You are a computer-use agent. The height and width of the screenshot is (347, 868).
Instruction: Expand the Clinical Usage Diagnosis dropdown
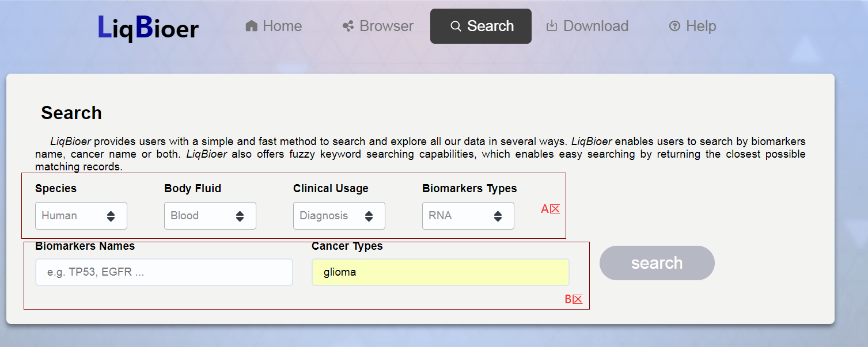pos(339,216)
